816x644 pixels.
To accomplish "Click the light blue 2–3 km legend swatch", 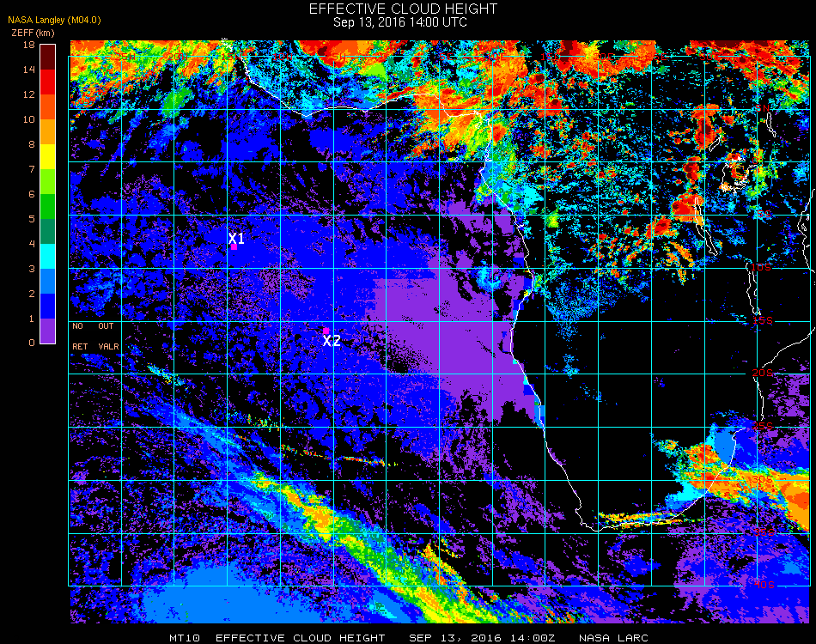I will click(x=47, y=282).
